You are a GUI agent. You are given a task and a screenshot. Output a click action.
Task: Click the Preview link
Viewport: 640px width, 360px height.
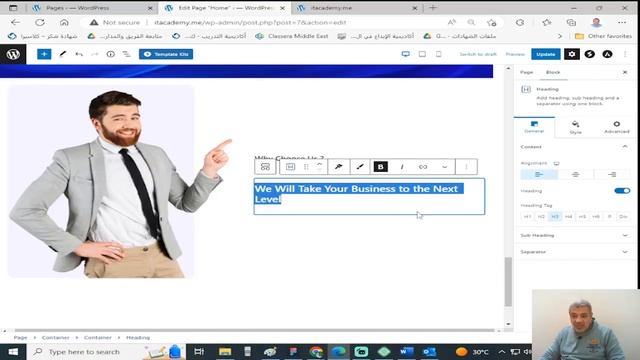[515, 54]
